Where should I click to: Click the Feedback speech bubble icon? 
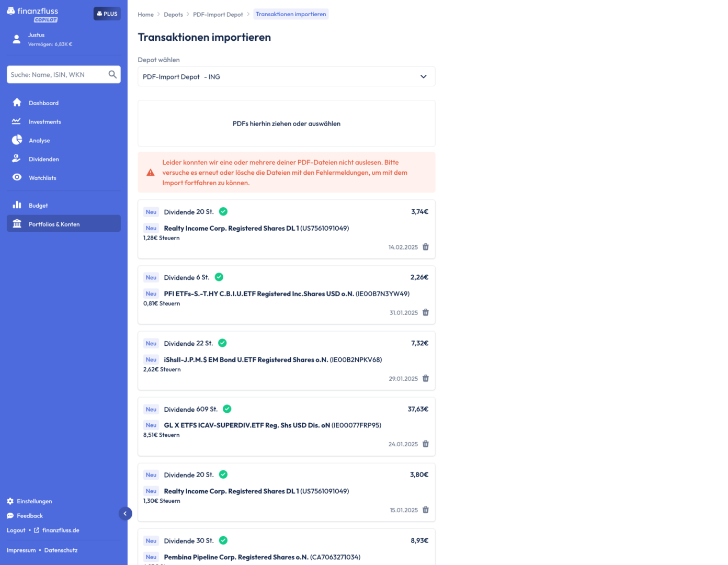pyautogui.click(x=10, y=516)
